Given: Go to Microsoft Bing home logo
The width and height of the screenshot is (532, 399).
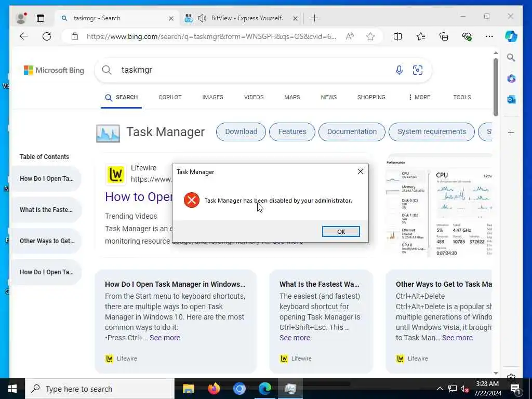Looking at the screenshot, I should [54, 70].
